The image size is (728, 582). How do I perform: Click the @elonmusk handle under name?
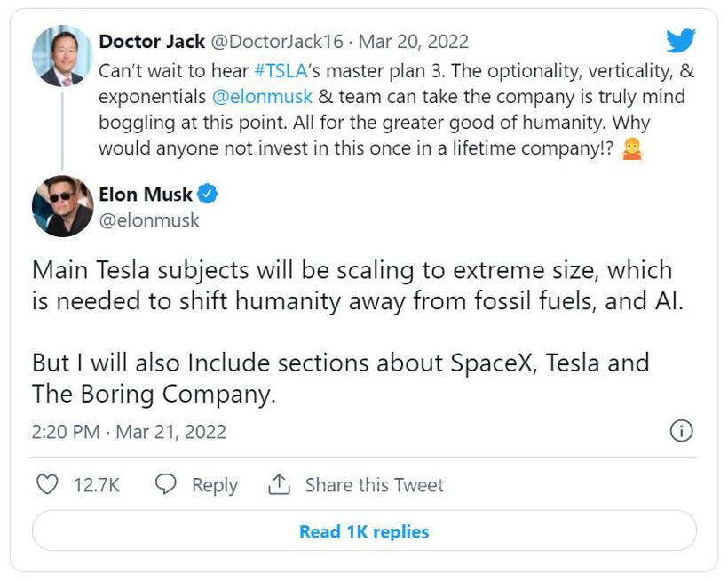point(149,219)
